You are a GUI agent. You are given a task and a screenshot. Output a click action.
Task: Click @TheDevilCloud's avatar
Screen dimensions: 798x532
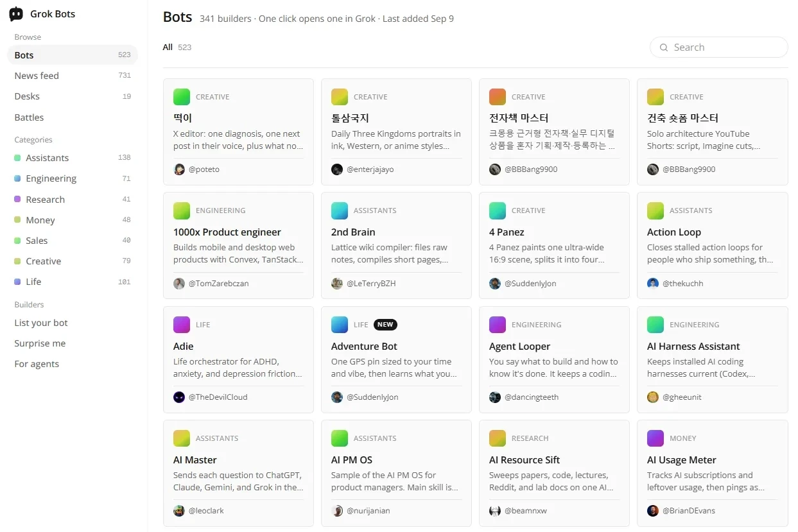click(179, 397)
